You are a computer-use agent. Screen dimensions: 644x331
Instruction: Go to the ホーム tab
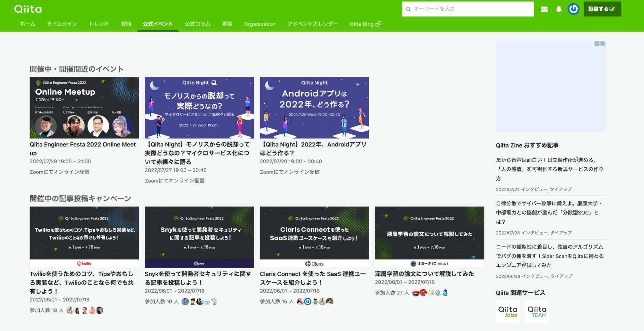tap(27, 24)
